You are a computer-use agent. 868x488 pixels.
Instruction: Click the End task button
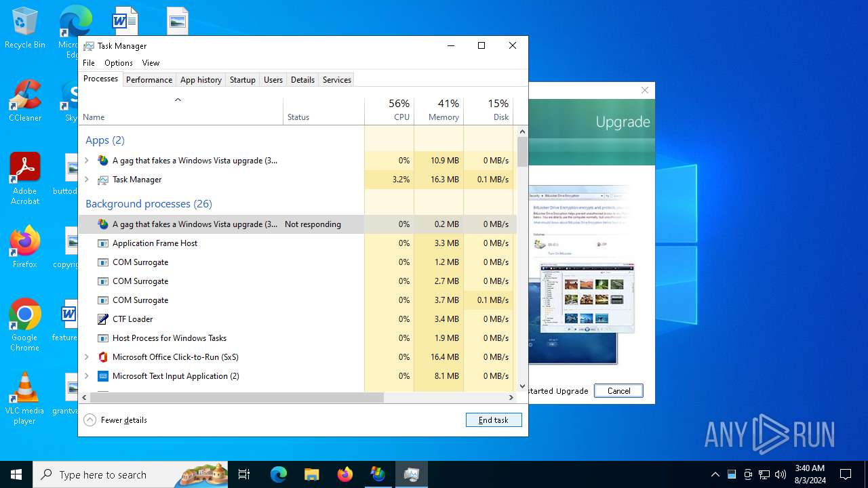point(494,420)
